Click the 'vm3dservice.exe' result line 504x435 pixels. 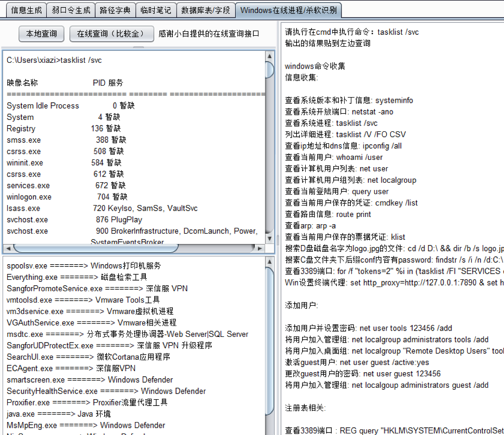90,311
